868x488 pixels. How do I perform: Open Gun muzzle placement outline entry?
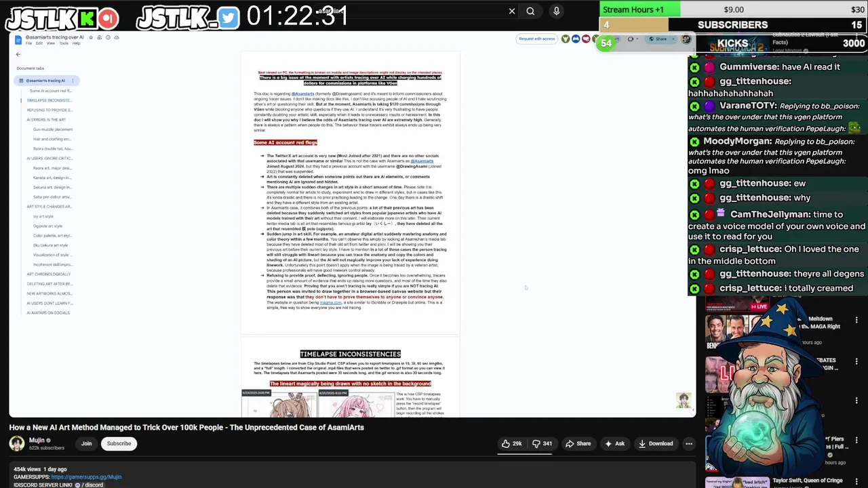click(53, 129)
